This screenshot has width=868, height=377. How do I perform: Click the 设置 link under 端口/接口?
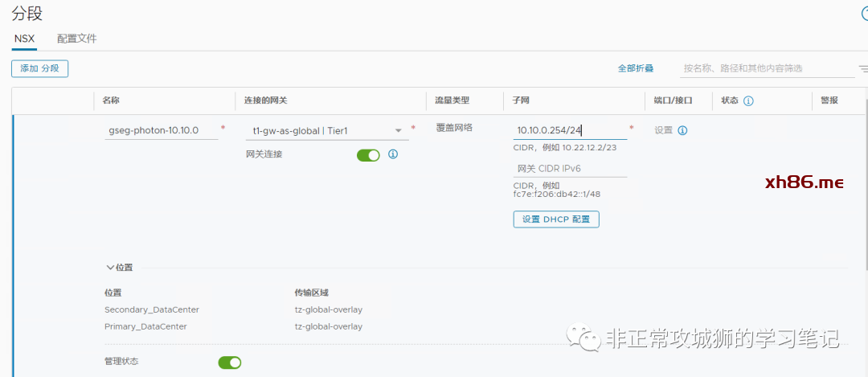[663, 130]
